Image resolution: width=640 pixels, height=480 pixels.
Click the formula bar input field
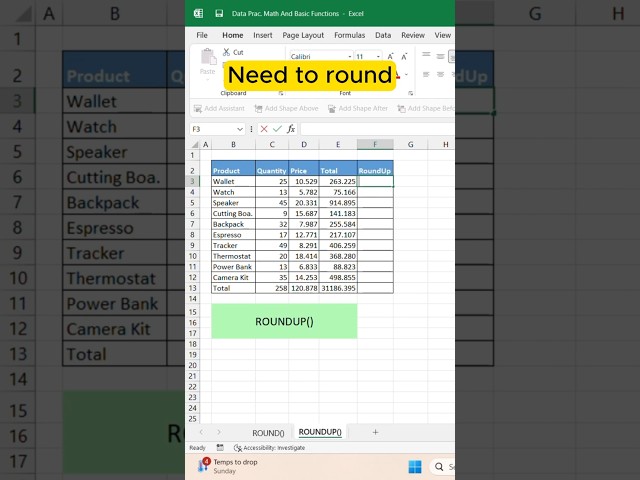(378, 129)
